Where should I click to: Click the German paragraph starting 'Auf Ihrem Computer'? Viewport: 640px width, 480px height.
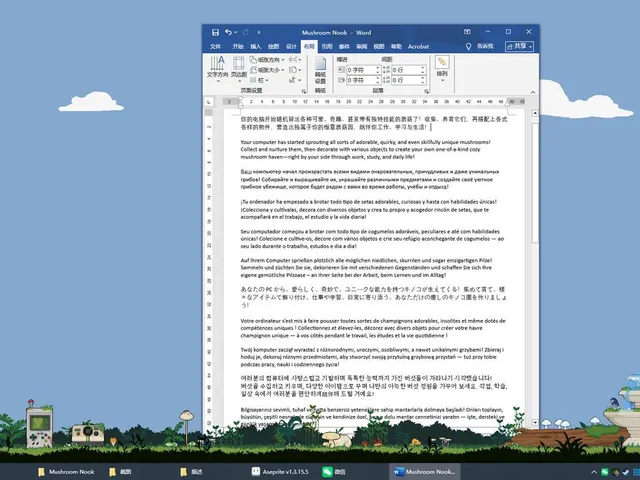coord(367,268)
